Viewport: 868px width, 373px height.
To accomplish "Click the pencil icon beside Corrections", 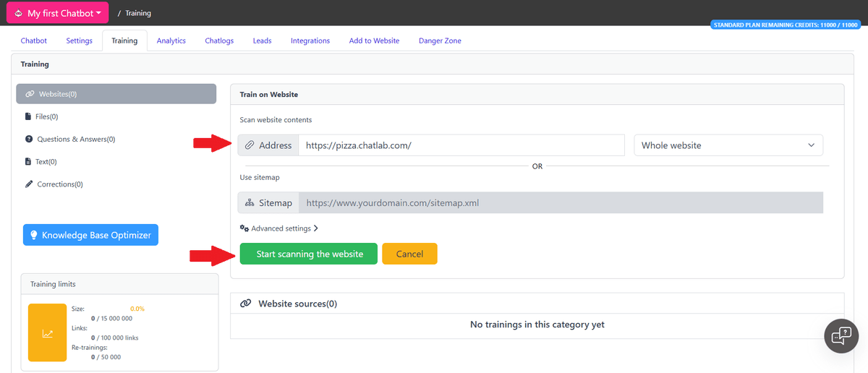I will tap(29, 184).
